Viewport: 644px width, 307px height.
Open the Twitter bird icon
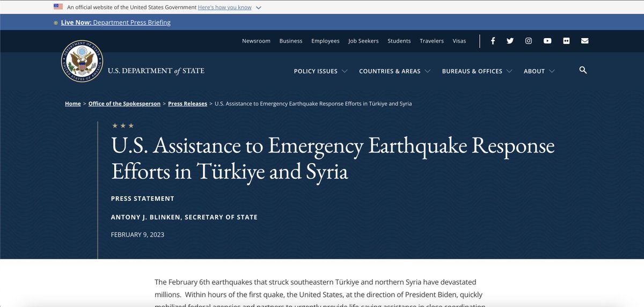[x=510, y=41]
